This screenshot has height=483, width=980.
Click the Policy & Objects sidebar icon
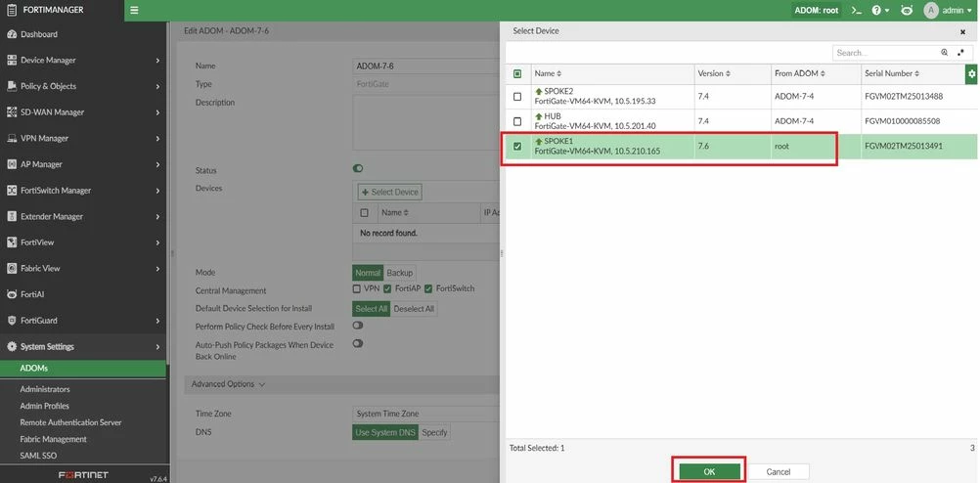[x=12, y=86]
